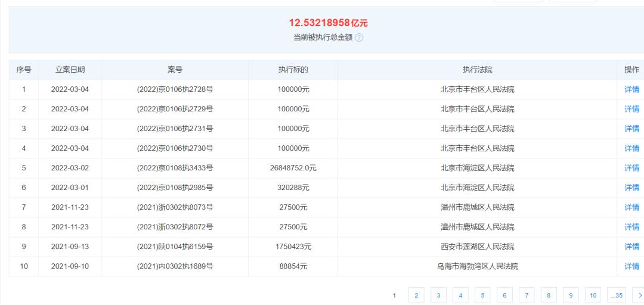Select case number (2021)陕0104执6159号
Image resolution: width=644 pixels, height=305 pixels.
point(175,247)
